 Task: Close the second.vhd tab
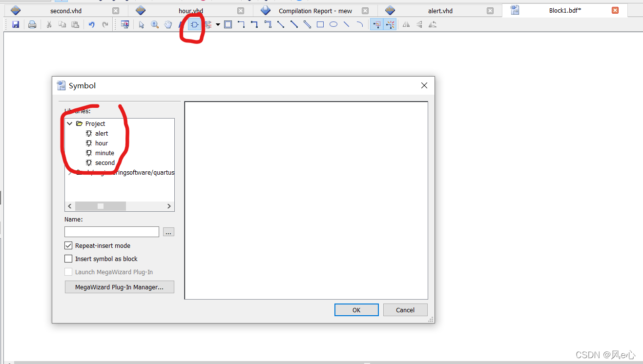point(116,11)
